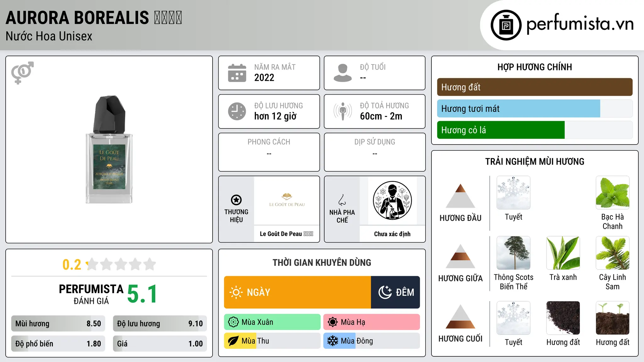Click the Độ phổ biến 1.80 score bar
This screenshot has height=362, width=644.
tap(58, 343)
